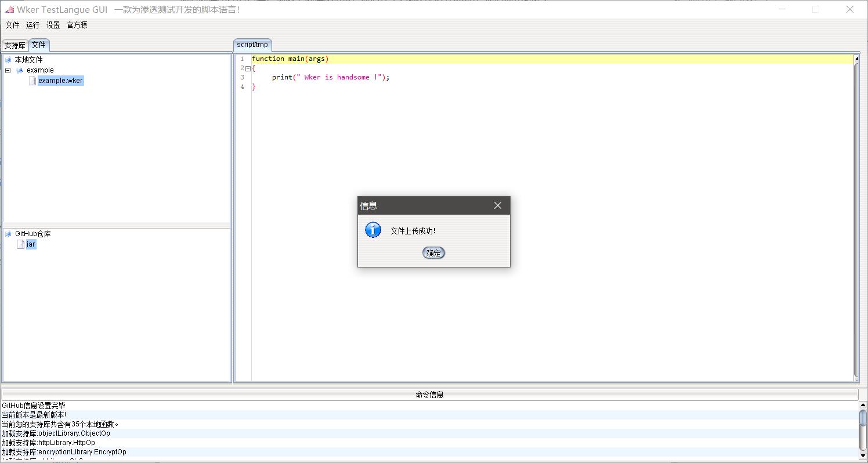Select the GitHub仓库 tree root
868x463 pixels.
point(33,234)
